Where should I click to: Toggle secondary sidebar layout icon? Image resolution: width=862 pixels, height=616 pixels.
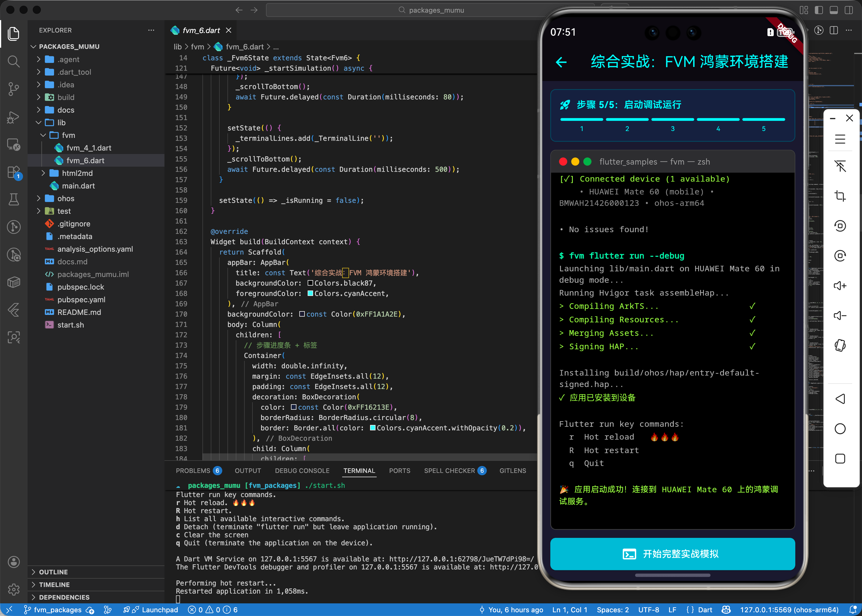coord(849,10)
